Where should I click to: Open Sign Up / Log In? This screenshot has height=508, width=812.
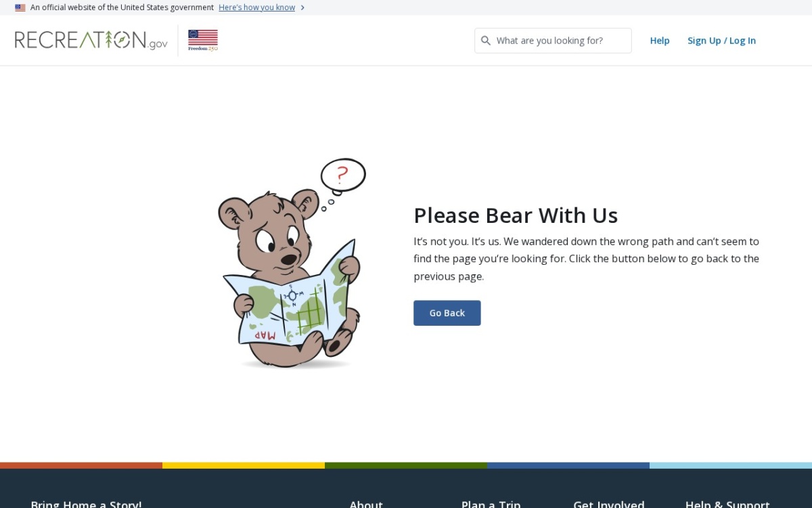(721, 41)
